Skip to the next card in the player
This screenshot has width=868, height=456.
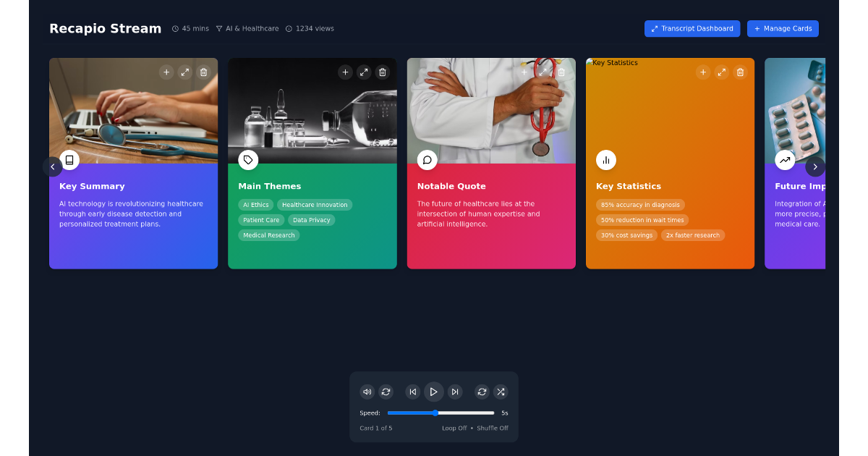pos(455,392)
